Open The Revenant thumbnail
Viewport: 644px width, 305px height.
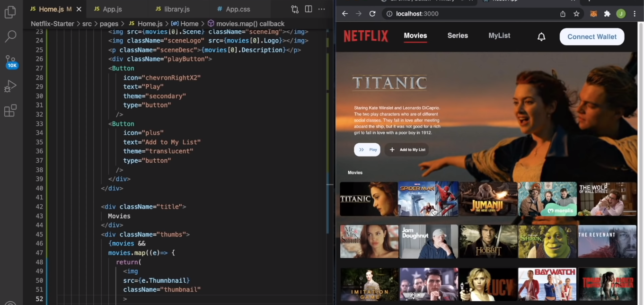tap(607, 241)
